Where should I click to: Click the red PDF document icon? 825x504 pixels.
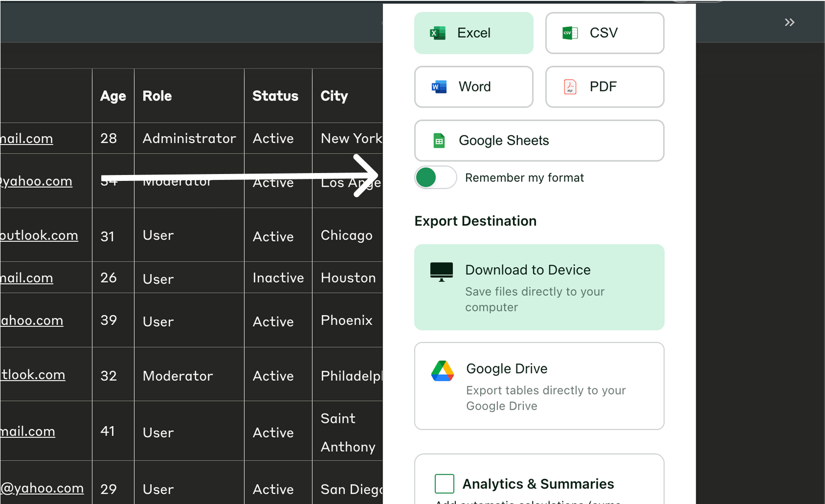click(570, 87)
